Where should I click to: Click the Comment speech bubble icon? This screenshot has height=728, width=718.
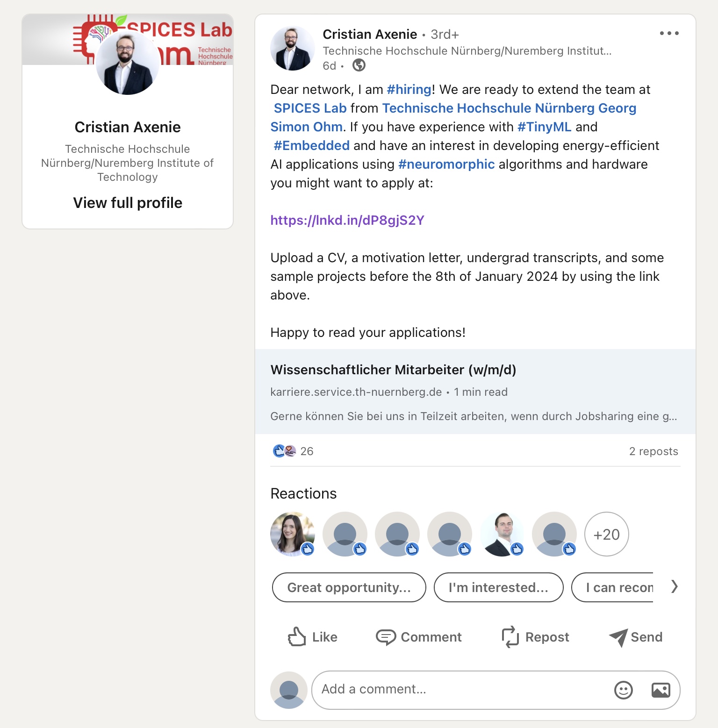[386, 637]
